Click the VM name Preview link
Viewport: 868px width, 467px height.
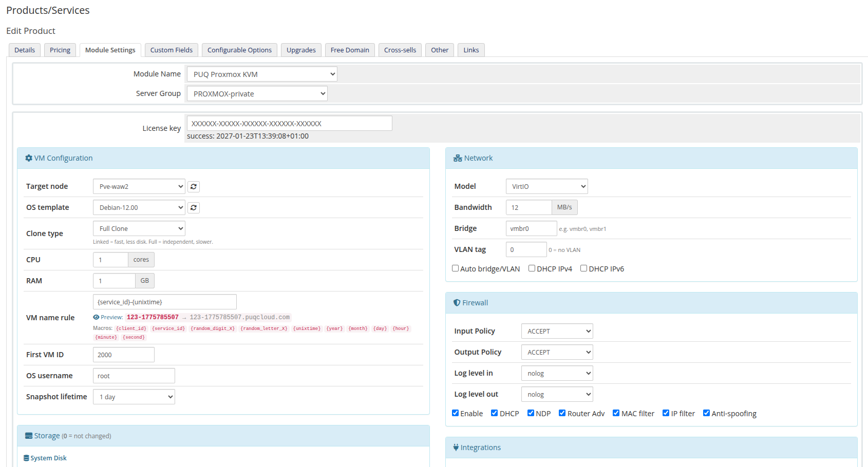click(x=108, y=317)
